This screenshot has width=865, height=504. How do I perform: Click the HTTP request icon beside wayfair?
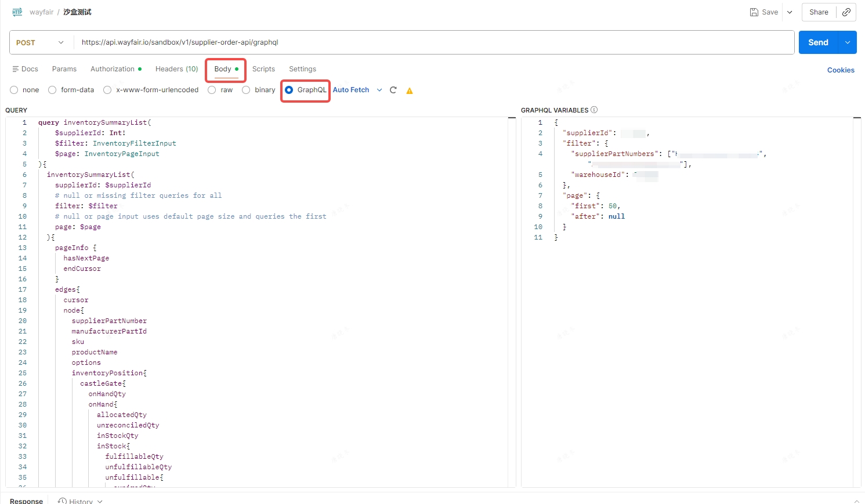(17, 12)
